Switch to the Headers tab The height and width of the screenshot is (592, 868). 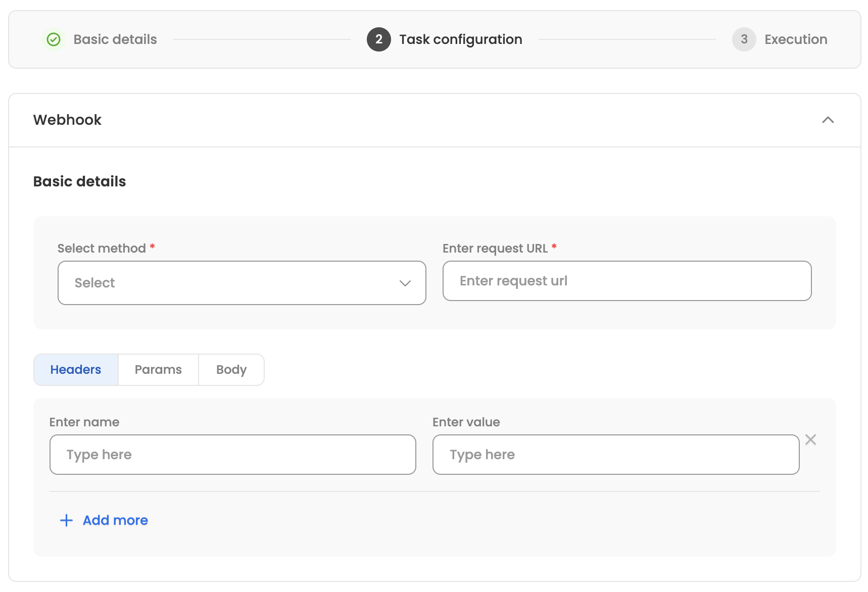tap(76, 370)
